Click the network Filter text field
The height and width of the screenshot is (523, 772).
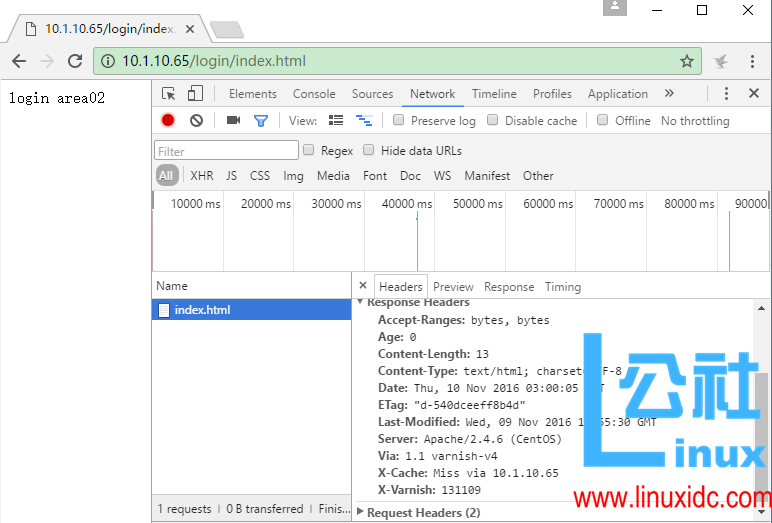coord(226,151)
